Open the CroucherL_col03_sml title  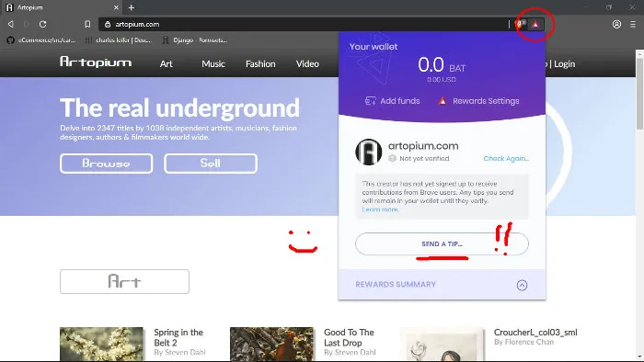point(535,333)
